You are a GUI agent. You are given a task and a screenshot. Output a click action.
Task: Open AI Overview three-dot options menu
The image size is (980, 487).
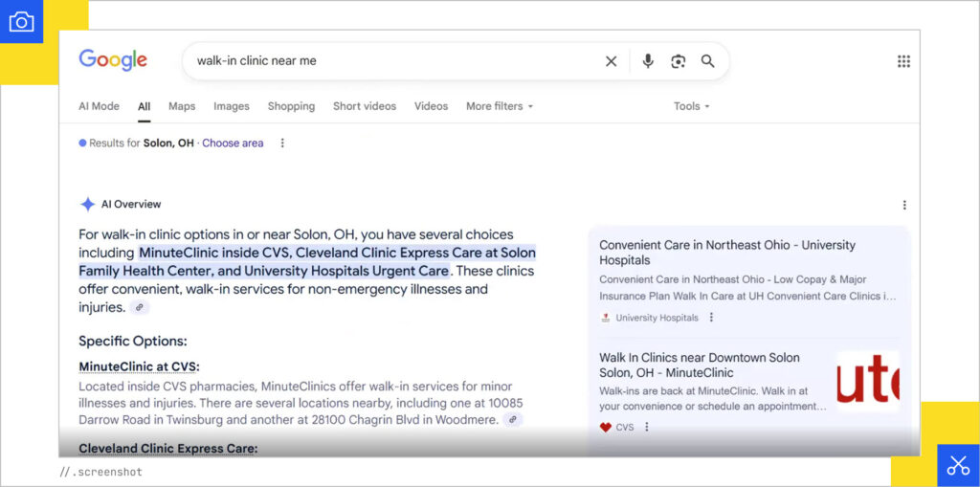[x=904, y=205]
